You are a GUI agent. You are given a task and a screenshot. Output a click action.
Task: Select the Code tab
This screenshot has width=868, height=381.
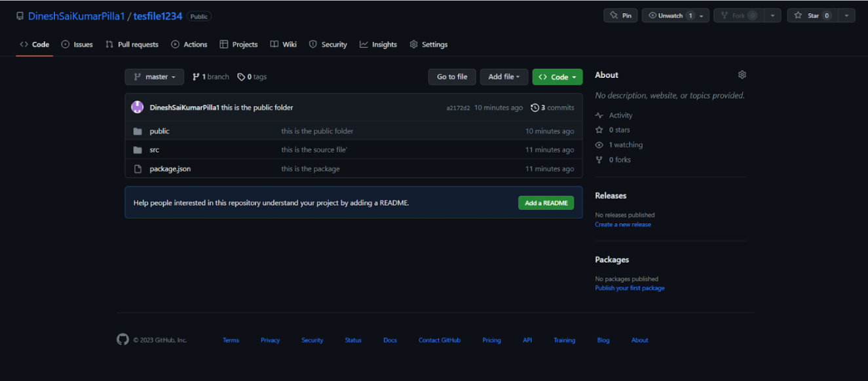35,45
